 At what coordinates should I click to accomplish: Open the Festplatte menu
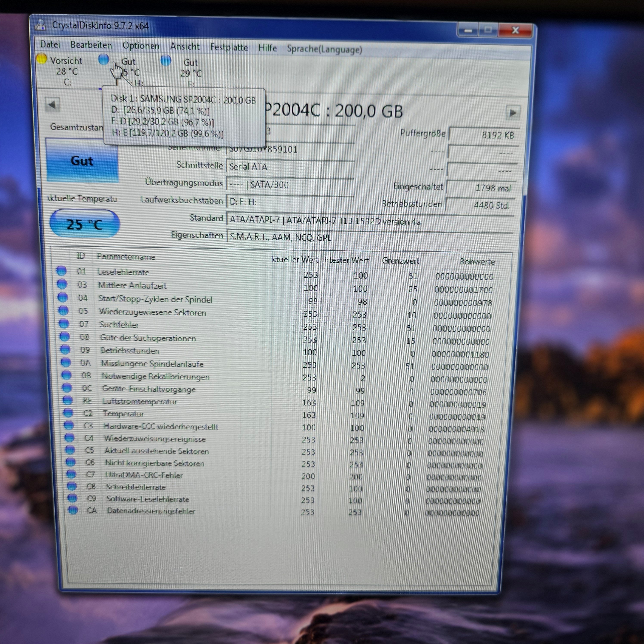click(229, 47)
